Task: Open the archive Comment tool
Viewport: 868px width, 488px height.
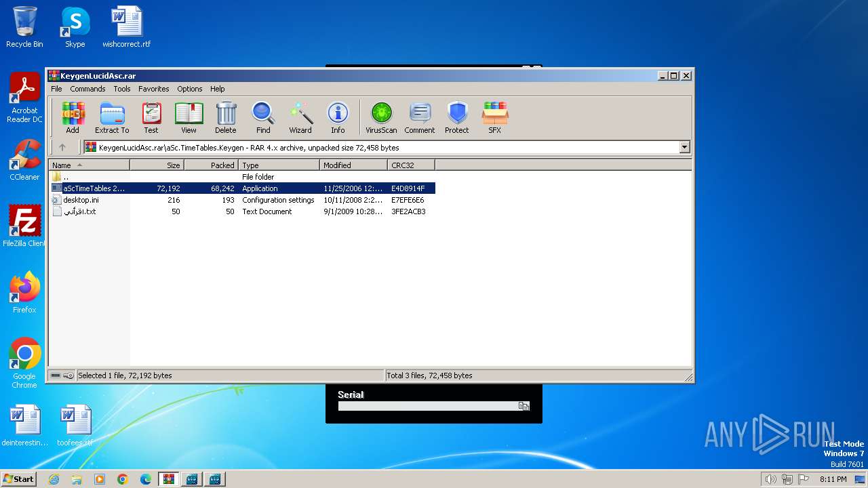Action: coord(420,118)
